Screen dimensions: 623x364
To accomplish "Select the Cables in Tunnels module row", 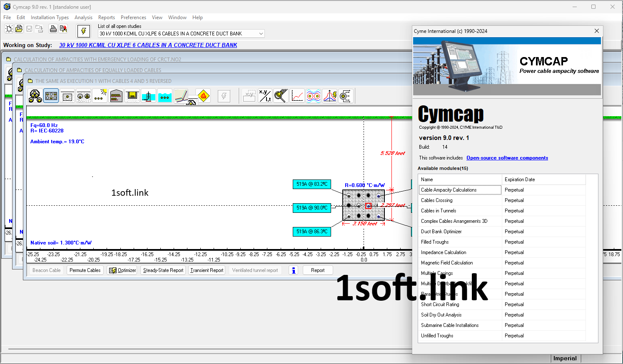I will coord(502,211).
